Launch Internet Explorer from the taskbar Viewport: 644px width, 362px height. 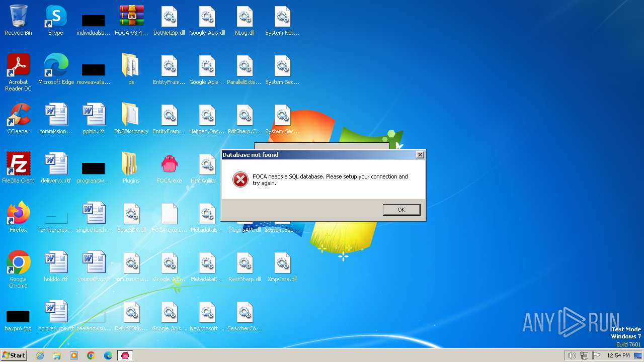[40, 355]
